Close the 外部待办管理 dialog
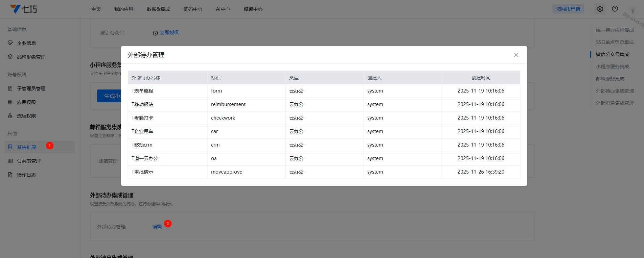 (516, 55)
